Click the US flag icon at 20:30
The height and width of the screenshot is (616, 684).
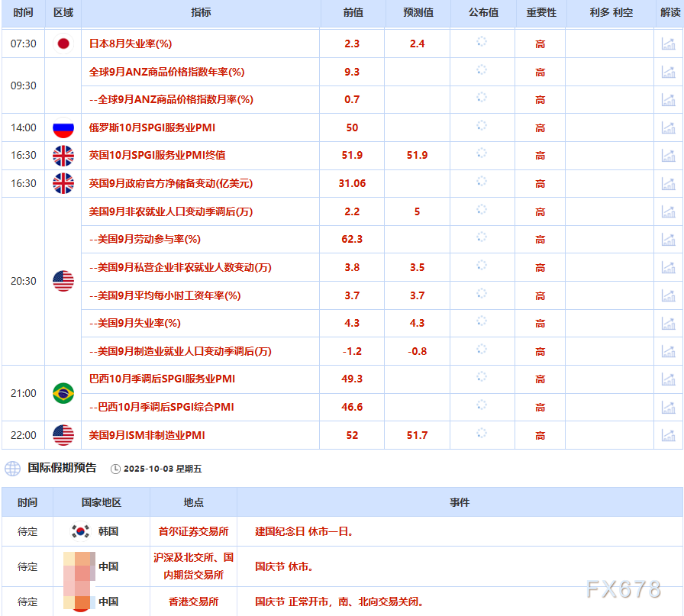(x=63, y=281)
